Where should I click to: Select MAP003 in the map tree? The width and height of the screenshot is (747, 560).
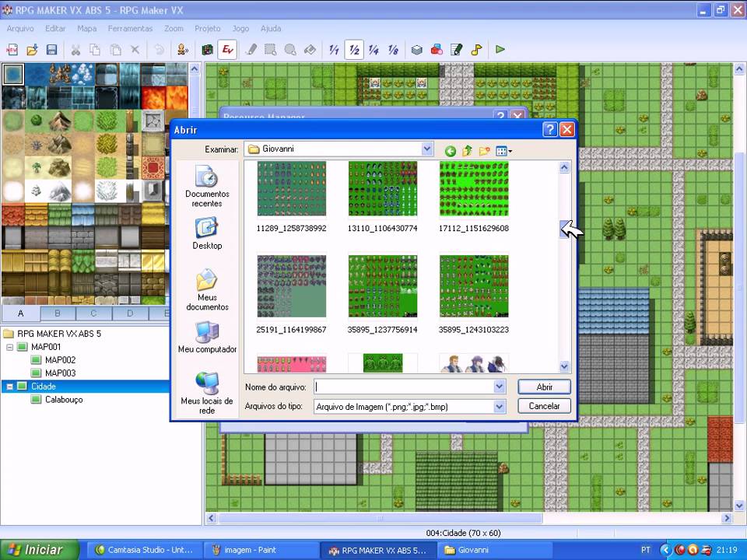coord(60,373)
